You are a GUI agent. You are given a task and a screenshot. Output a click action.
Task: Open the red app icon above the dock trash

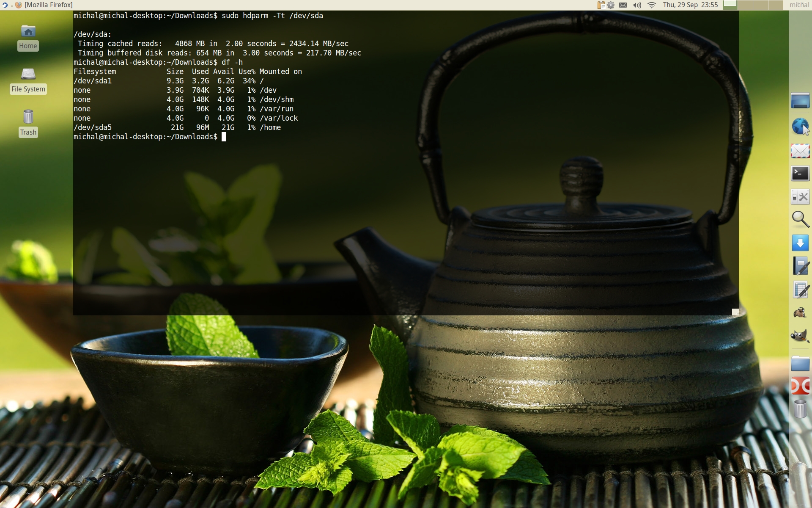pyautogui.click(x=800, y=386)
